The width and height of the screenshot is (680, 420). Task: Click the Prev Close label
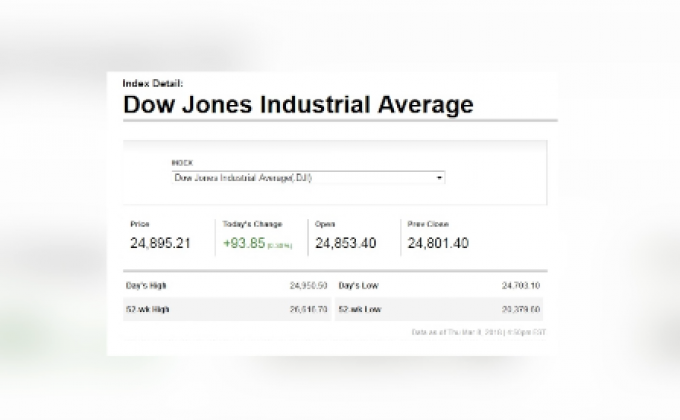click(427, 224)
